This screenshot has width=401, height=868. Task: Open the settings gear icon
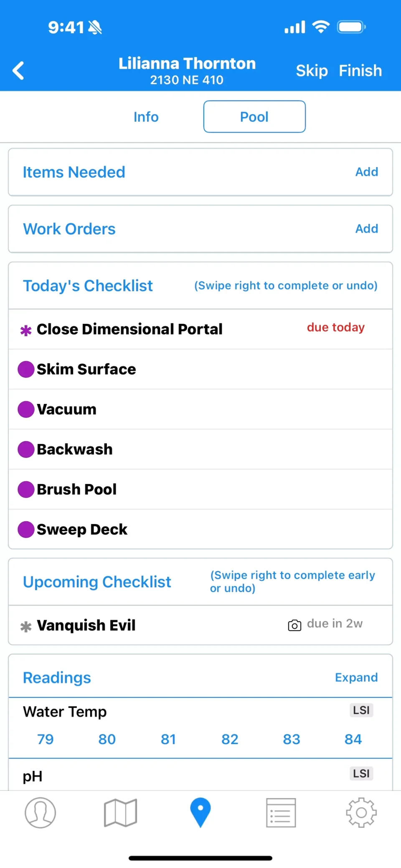click(x=361, y=812)
